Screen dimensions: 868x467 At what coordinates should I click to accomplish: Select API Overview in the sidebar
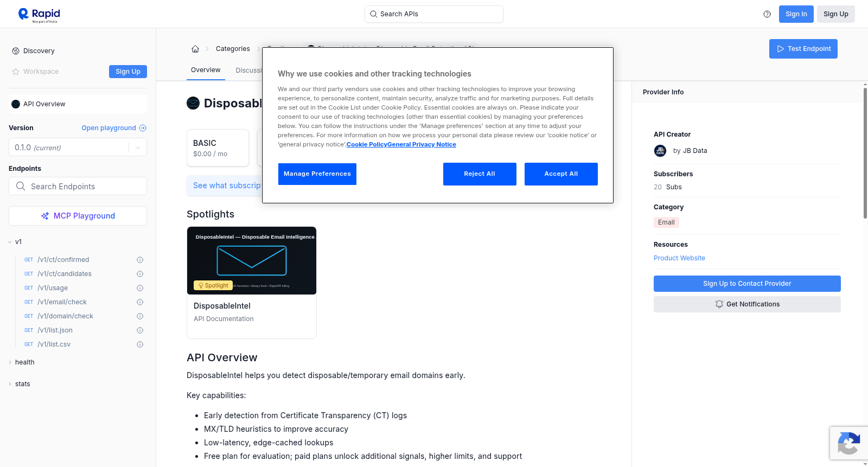click(x=78, y=104)
